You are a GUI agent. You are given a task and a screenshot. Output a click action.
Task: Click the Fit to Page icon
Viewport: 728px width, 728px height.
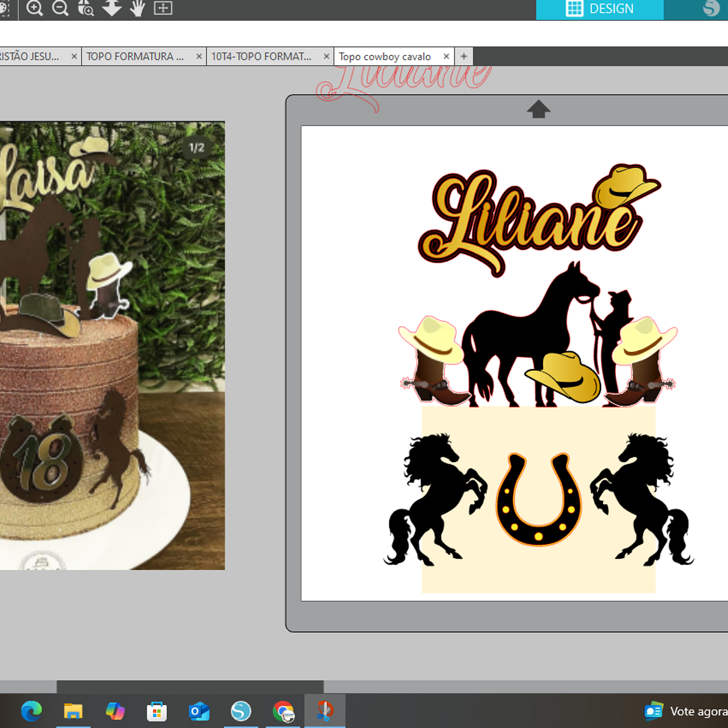pyautogui.click(x=163, y=8)
